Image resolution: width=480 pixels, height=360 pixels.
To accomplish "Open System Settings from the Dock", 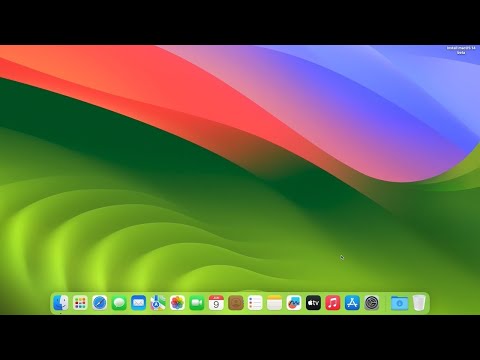I will tap(372, 303).
